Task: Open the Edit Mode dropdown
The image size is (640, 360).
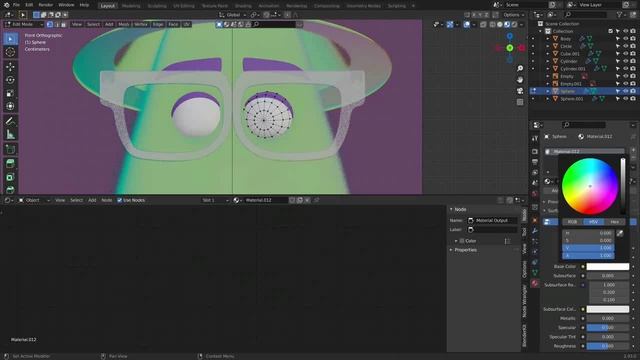Action: (23, 24)
